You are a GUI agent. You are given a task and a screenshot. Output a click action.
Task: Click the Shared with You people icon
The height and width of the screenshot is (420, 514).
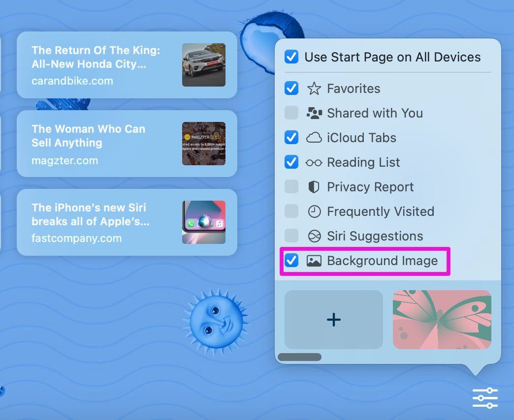click(x=314, y=113)
